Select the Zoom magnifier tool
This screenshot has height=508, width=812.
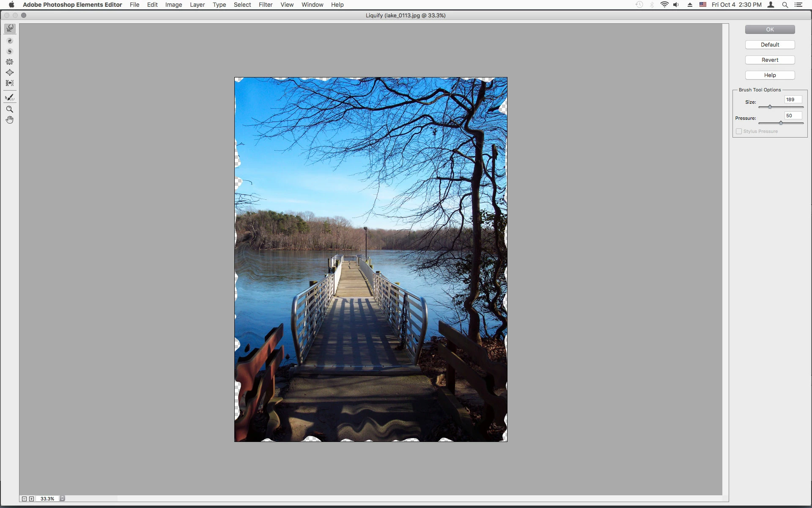[x=10, y=109]
